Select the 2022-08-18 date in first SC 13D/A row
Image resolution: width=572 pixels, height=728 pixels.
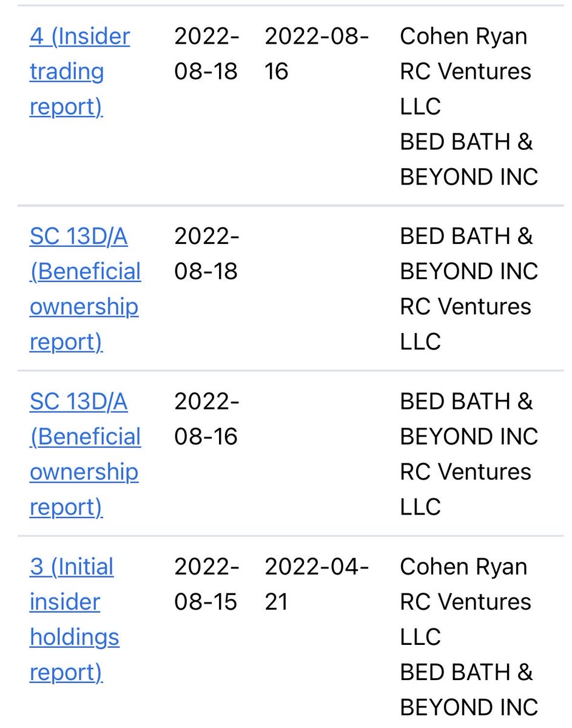207,254
